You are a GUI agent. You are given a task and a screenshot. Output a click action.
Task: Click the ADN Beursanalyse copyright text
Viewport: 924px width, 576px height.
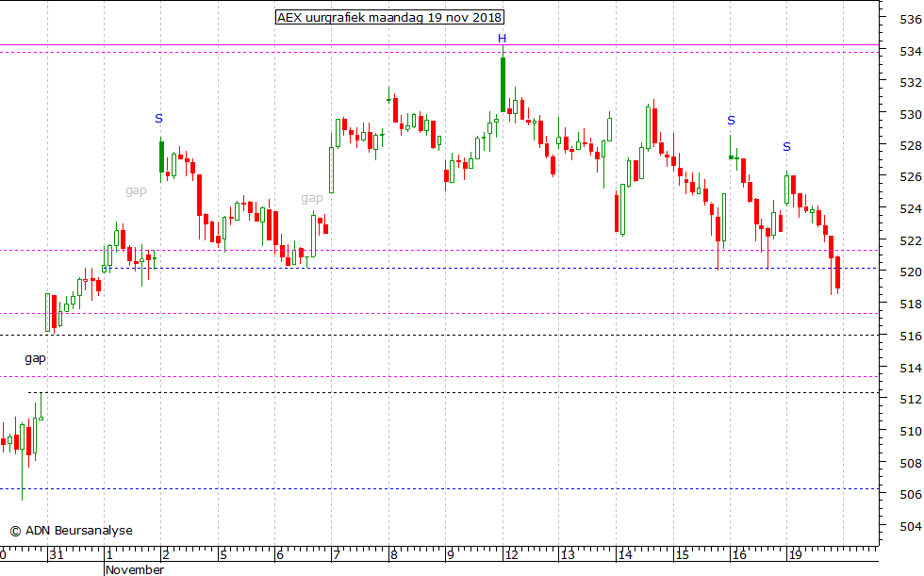tap(72, 531)
